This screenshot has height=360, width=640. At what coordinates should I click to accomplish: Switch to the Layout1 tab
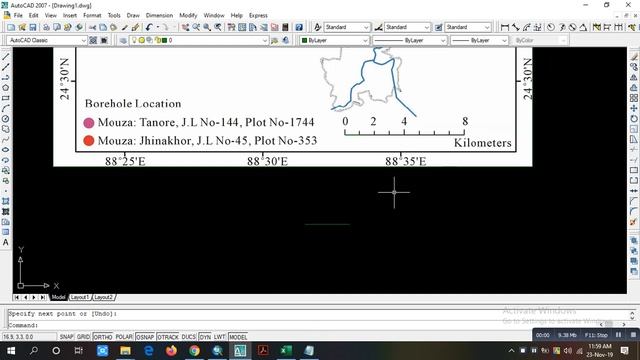80,297
